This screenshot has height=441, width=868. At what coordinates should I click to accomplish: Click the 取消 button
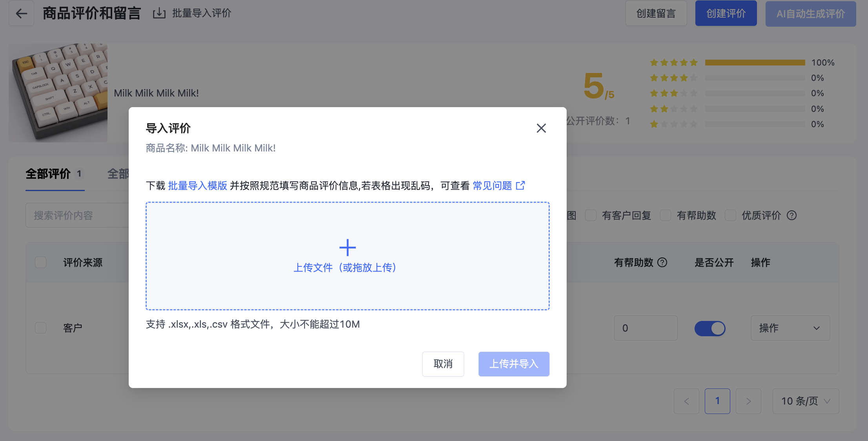pyautogui.click(x=443, y=364)
